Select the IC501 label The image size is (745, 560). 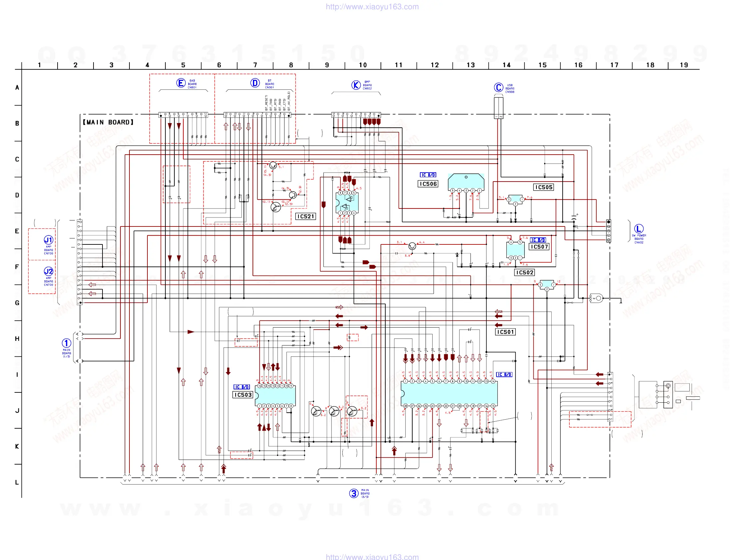coord(505,332)
